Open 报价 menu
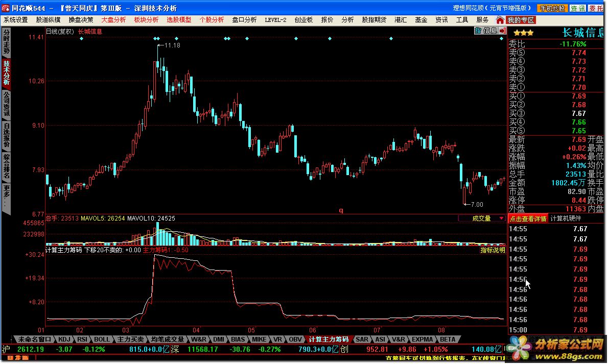Screen dimensions: 608x364 (x=327, y=20)
